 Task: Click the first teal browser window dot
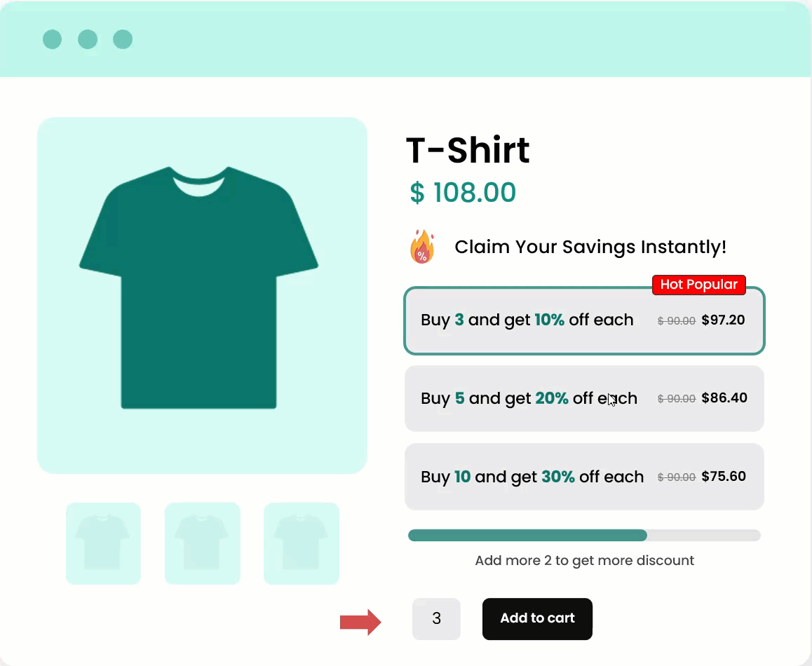[52, 40]
